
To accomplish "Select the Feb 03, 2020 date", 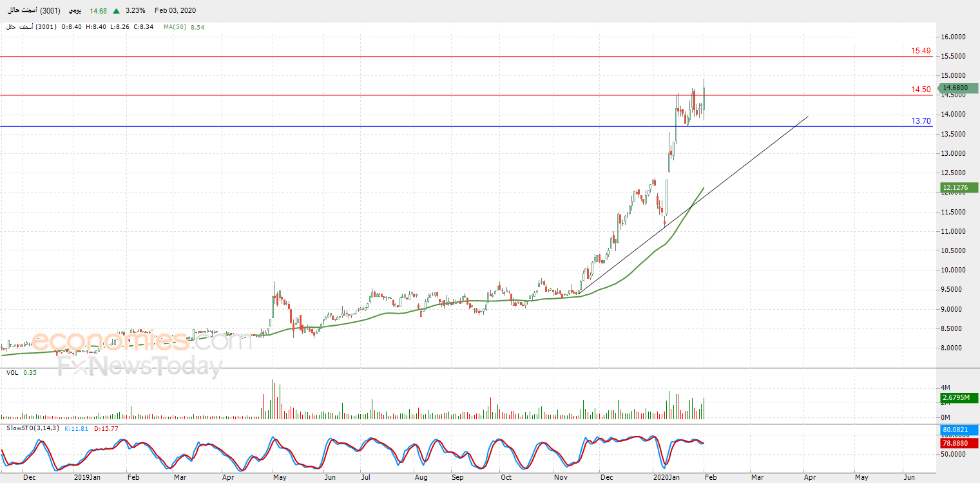I will pos(175,11).
